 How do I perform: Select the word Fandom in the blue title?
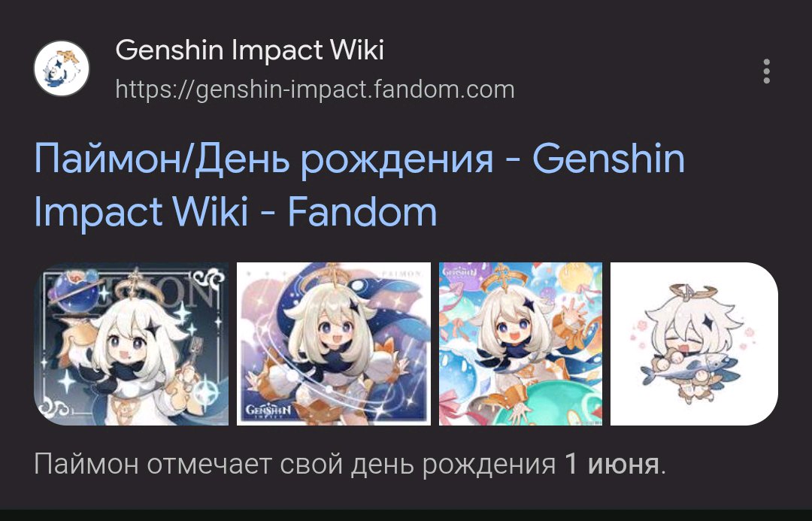(362, 212)
